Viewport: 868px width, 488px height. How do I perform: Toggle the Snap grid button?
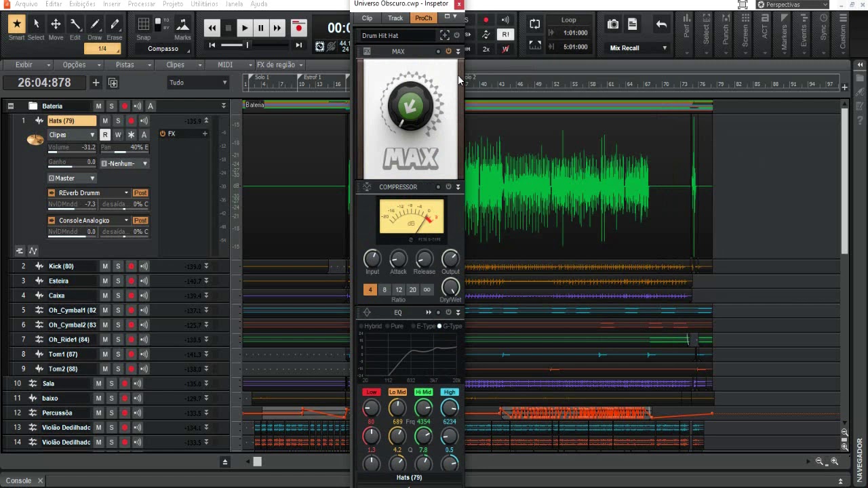coord(144,24)
